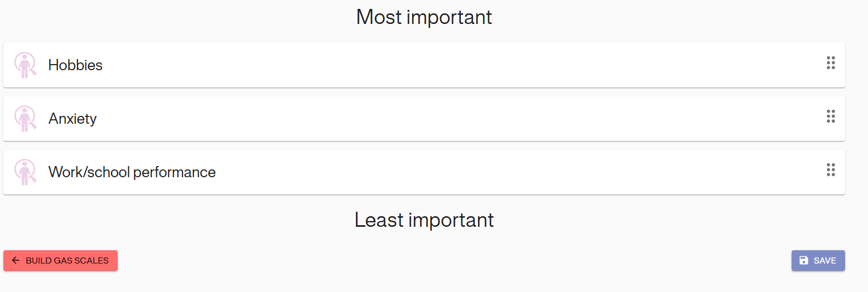The image size is (868, 292).
Task: Click the person icon beside Anxiety
Action: click(25, 119)
